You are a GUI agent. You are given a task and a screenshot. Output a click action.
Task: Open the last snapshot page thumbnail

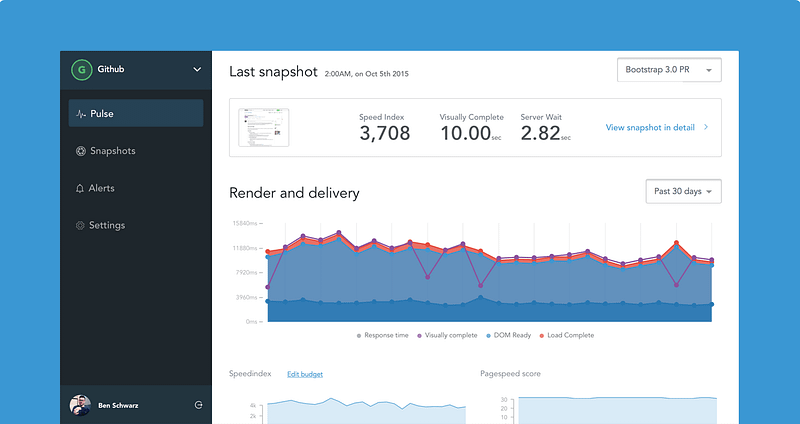pyautogui.click(x=264, y=128)
